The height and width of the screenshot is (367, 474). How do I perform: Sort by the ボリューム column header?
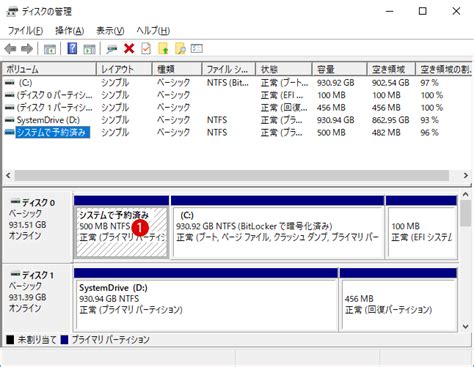click(x=49, y=69)
